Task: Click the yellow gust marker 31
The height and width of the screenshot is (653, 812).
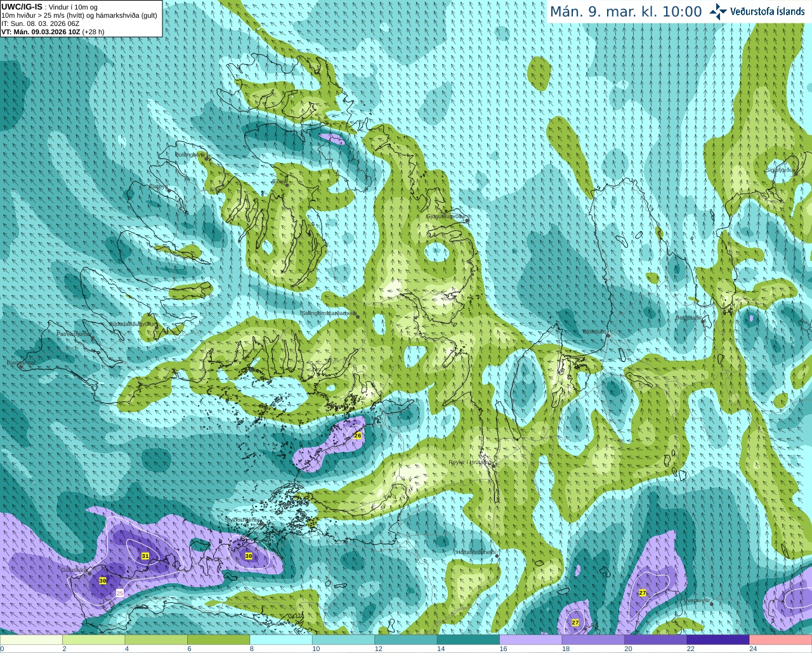Action: click(x=145, y=556)
